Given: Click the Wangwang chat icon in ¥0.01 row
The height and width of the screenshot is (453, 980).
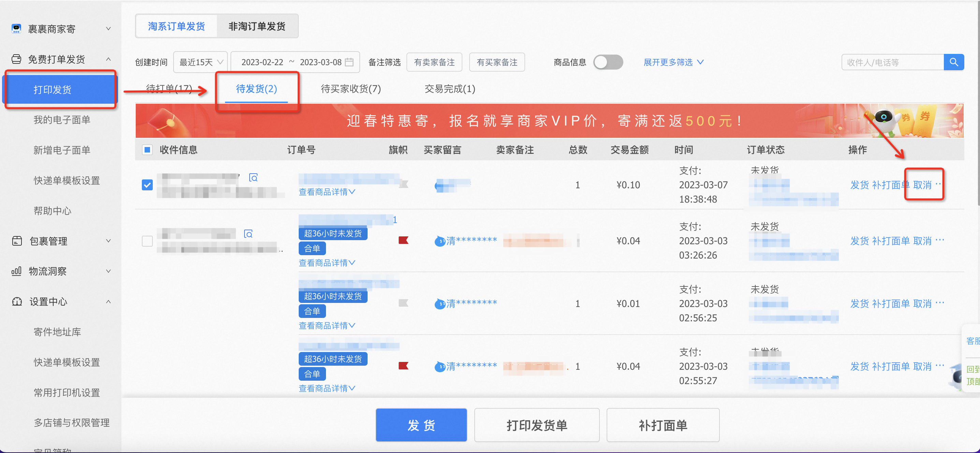Looking at the screenshot, I should click(x=440, y=304).
